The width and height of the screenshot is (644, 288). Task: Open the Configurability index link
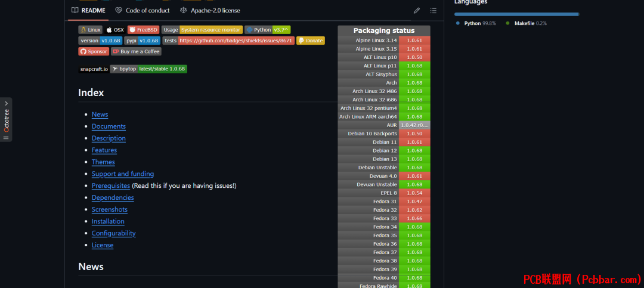pos(114,233)
